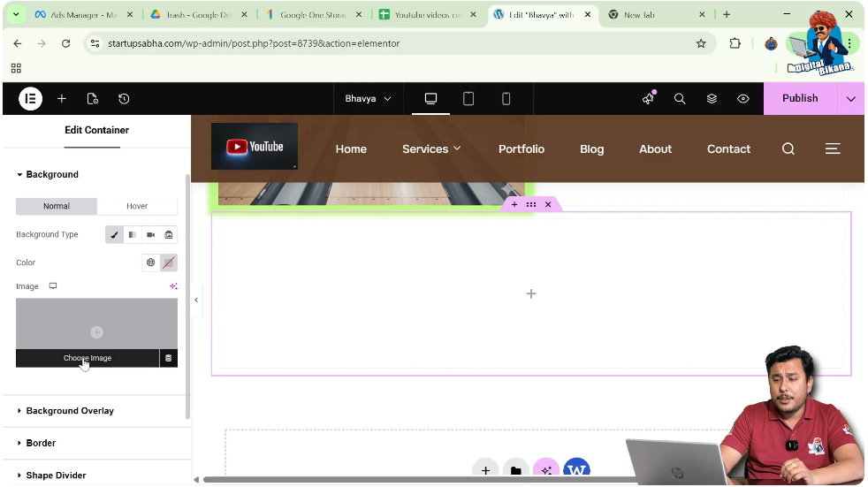Click the Choose Image button
This screenshot has height=487, width=868.
point(87,358)
